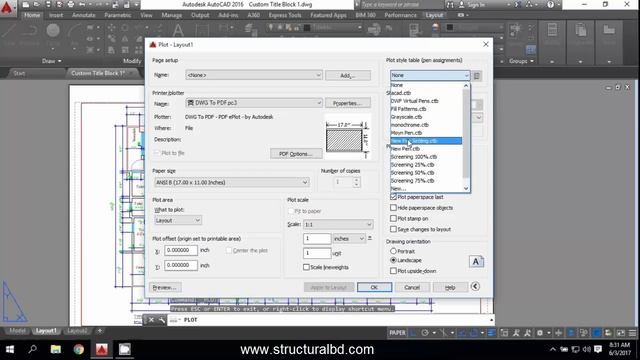The width and height of the screenshot is (640, 360).
Task: Select Portrait orientation radio button
Action: [393, 251]
